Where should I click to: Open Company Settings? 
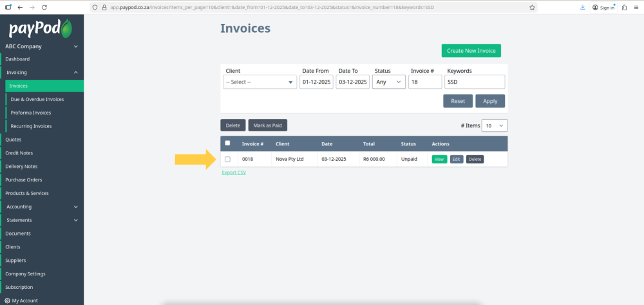[26, 274]
